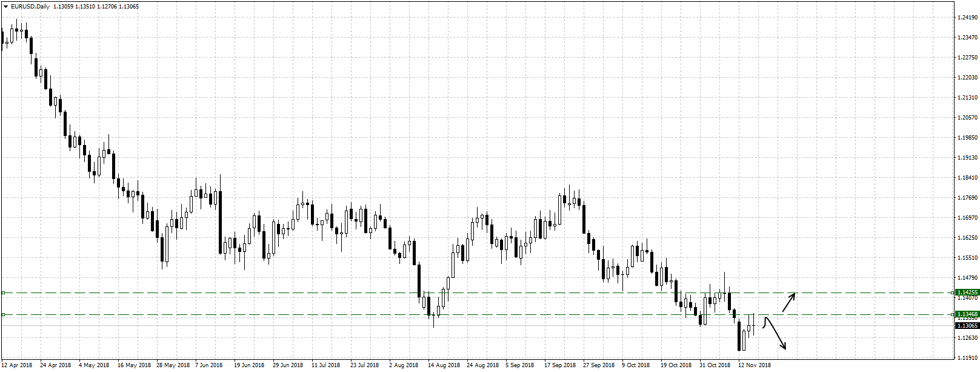The height and width of the screenshot is (372, 980).
Task: Click the 7 Jun 2018 date label
Action: [x=208, y=365]
